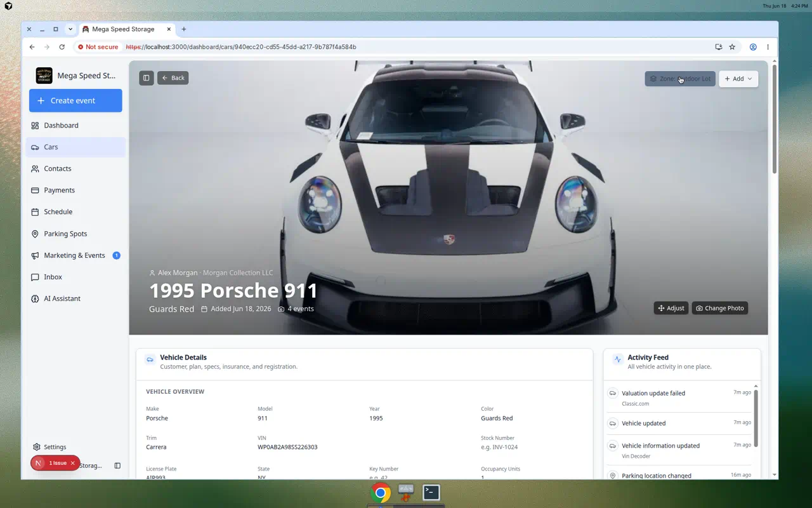812x508 pixels.
Task: Launch the AI Assistant
Action: pos(75,298)
